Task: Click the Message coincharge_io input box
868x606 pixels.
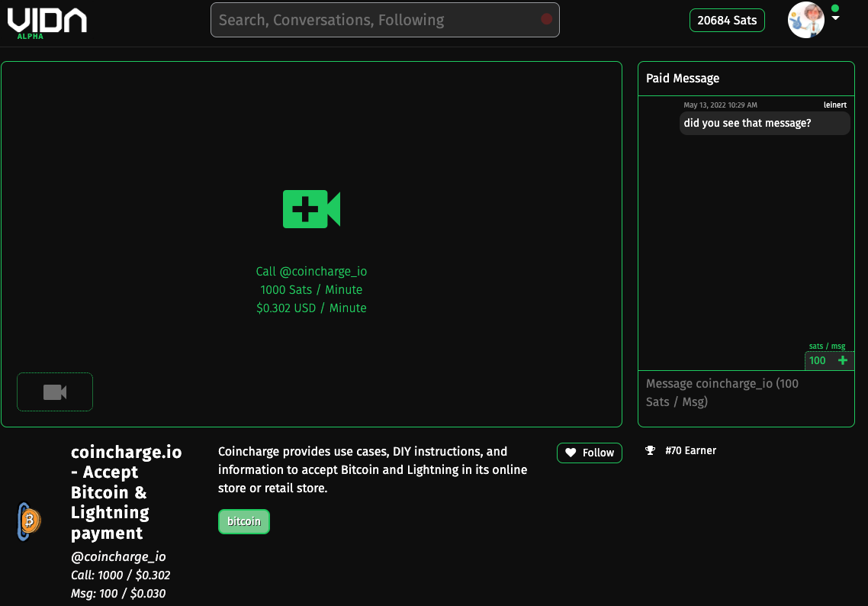Action: [746, 398]
